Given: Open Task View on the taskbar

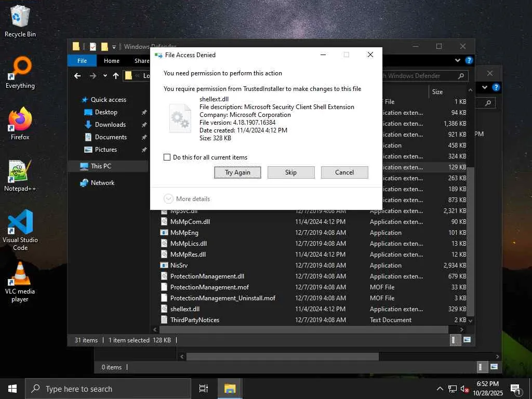Looking at the screenshot, I should click(x=204, y=389).
